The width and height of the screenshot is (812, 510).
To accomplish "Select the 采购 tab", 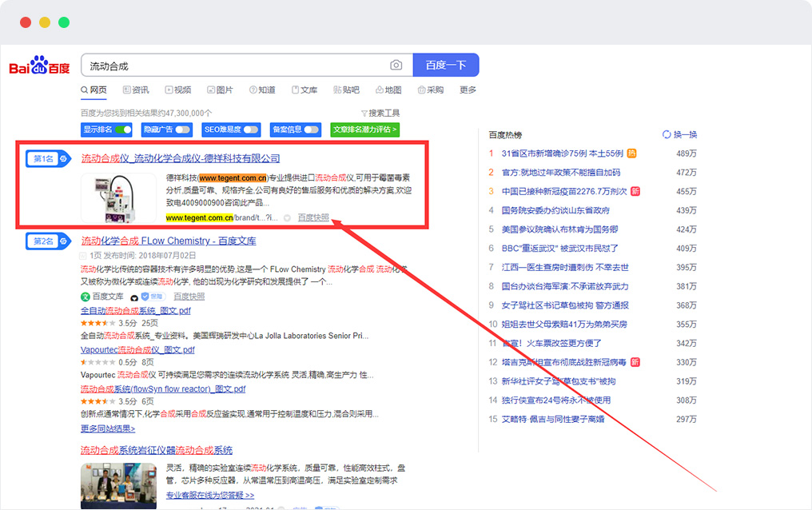I will click(431, 90).
